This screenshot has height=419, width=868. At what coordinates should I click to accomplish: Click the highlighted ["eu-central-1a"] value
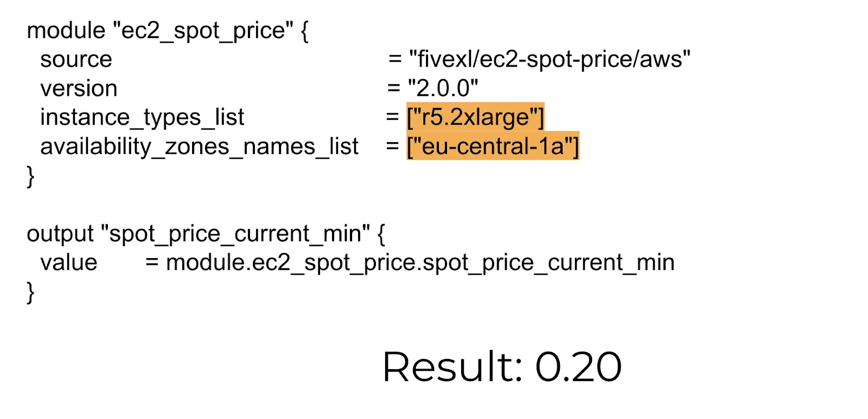click(493, 146)
